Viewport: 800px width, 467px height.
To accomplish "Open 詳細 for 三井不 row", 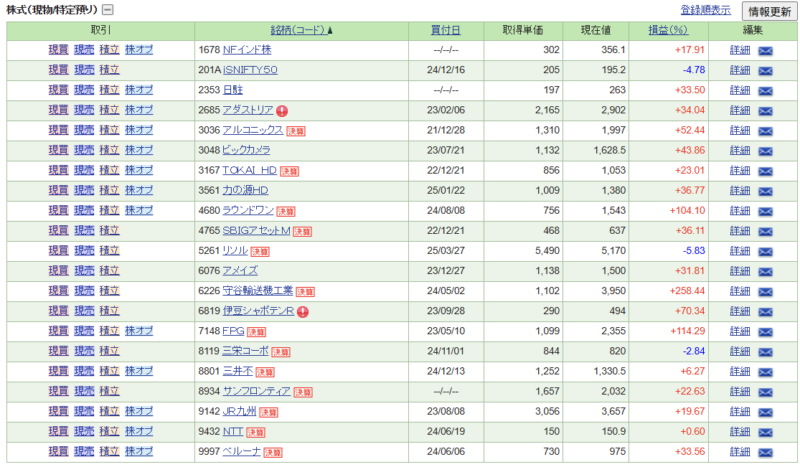I will (740, 371).
